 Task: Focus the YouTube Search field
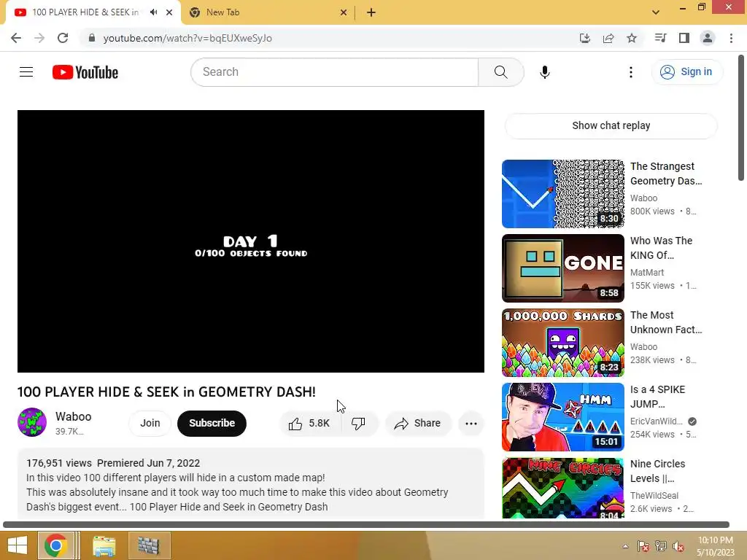(334, 72)
